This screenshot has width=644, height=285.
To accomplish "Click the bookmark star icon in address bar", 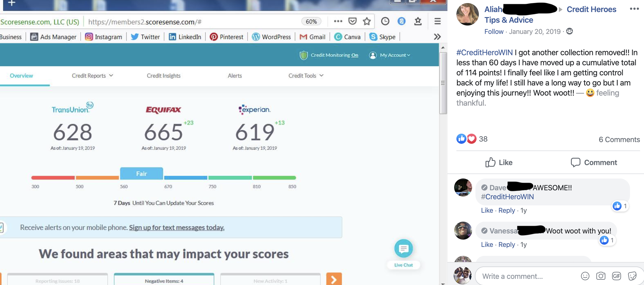I will pyautogui.click(x=367, y=21).
